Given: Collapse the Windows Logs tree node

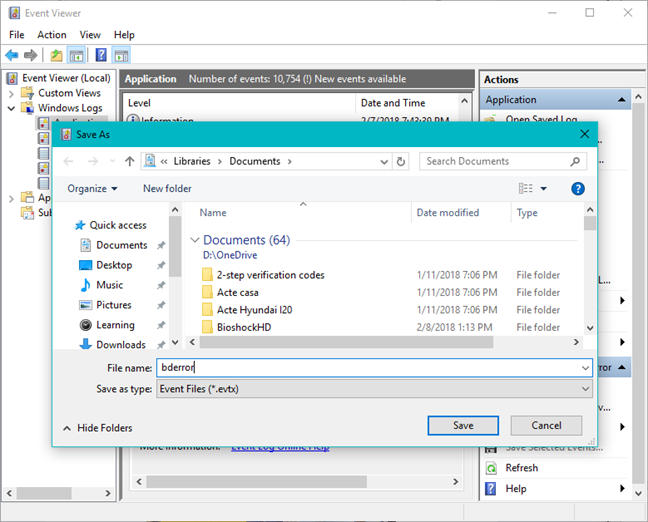Looking at the screenshot, I should tap(11, 108).
